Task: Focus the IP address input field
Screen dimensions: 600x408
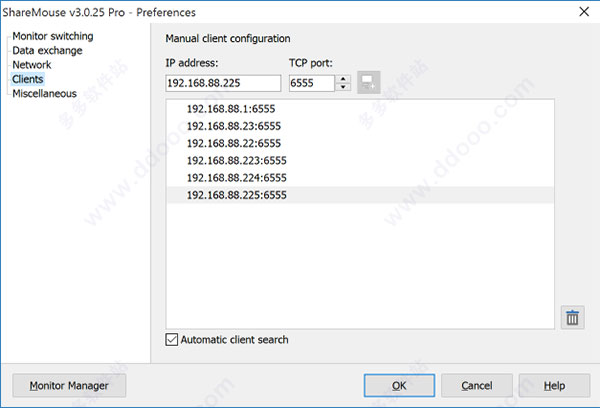Action: [223, 83]
